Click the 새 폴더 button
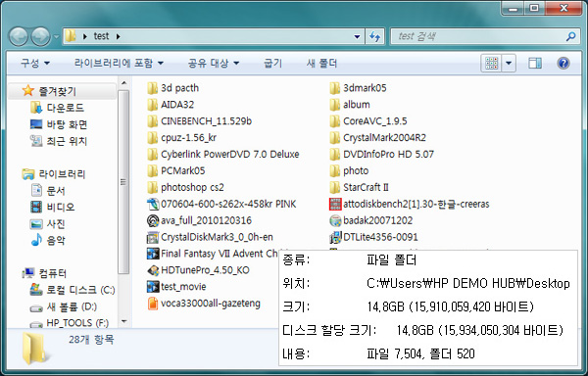 (321, 63)
